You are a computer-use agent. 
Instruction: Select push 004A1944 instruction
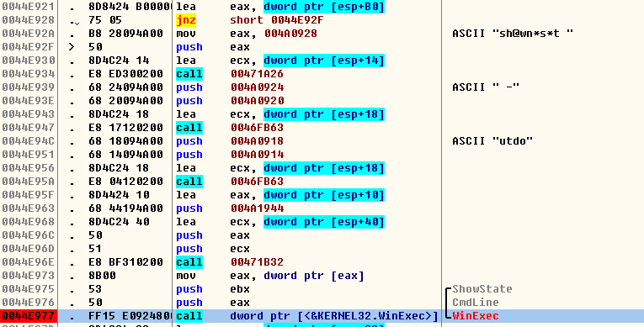click(x=230, y=208)
